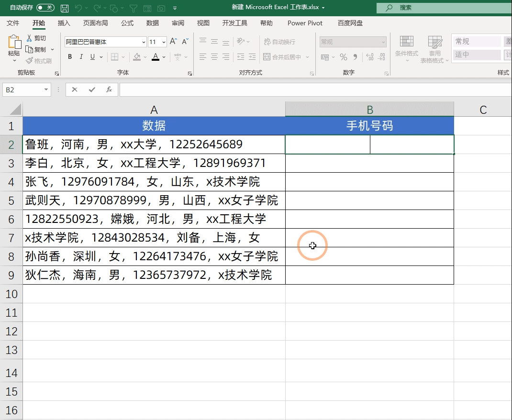Toggle Italic formatting

(81, 57)
